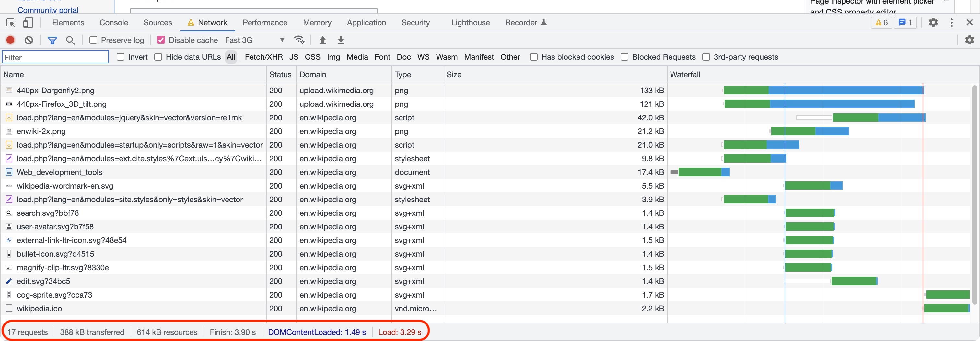Click the request list vertical scrollbar
This screenshot has height=341, width=980.
(x=974, y=194)
